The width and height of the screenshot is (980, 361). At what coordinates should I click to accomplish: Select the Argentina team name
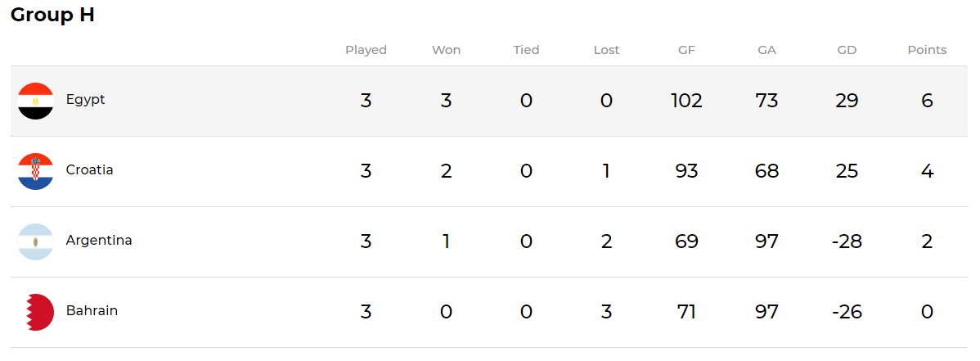coord(99,241)
